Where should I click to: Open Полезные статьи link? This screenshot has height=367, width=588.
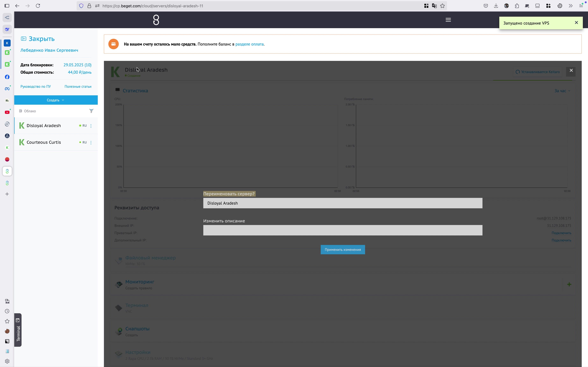click(x=78, y=86)
